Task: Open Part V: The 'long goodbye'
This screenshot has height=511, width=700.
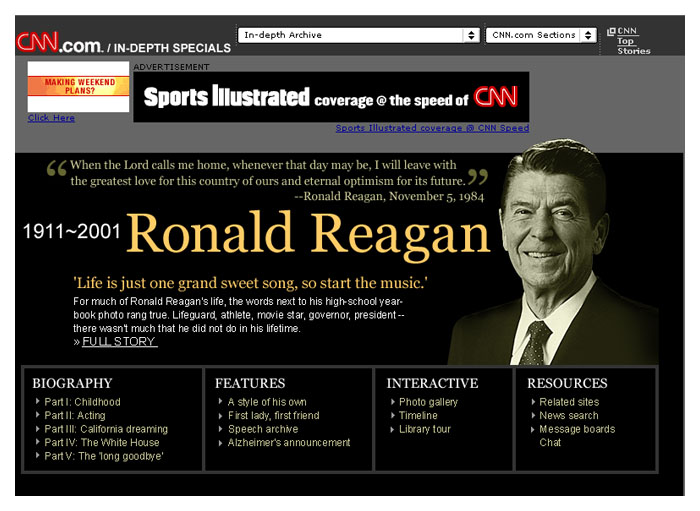Action: coord(104,456)
